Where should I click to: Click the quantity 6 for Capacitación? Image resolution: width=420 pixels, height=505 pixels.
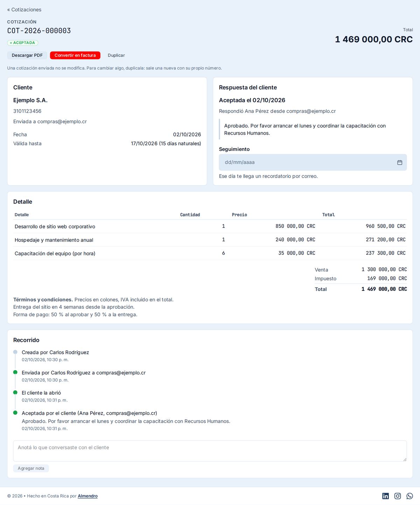click(x=223, y=253)
